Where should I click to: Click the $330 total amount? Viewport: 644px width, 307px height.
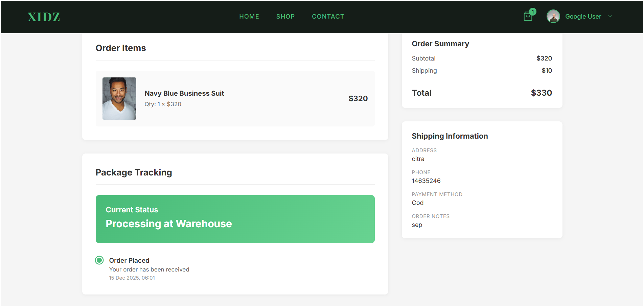click(x=541, y=93)
